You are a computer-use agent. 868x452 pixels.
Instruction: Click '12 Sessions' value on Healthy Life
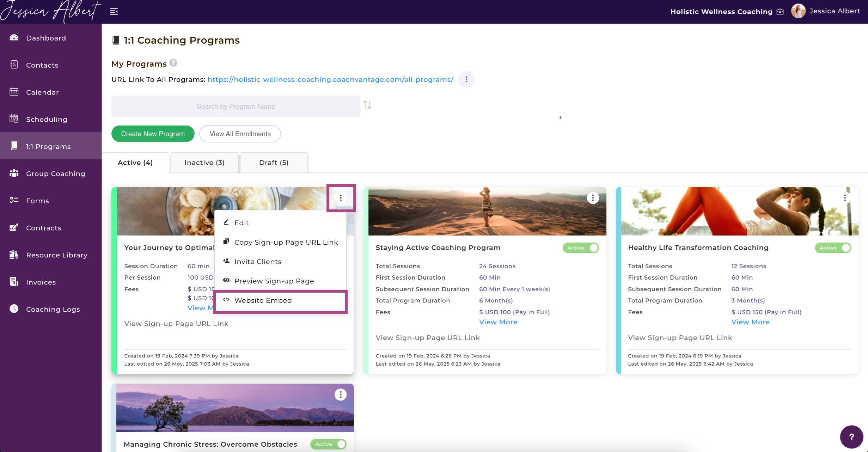[748, 266]
